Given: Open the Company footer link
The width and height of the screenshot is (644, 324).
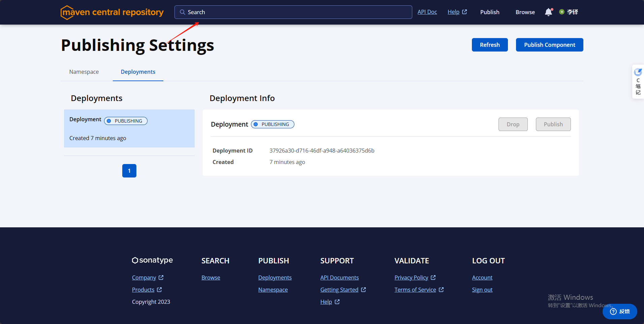Looking at the screenshot, I should 144,278.
